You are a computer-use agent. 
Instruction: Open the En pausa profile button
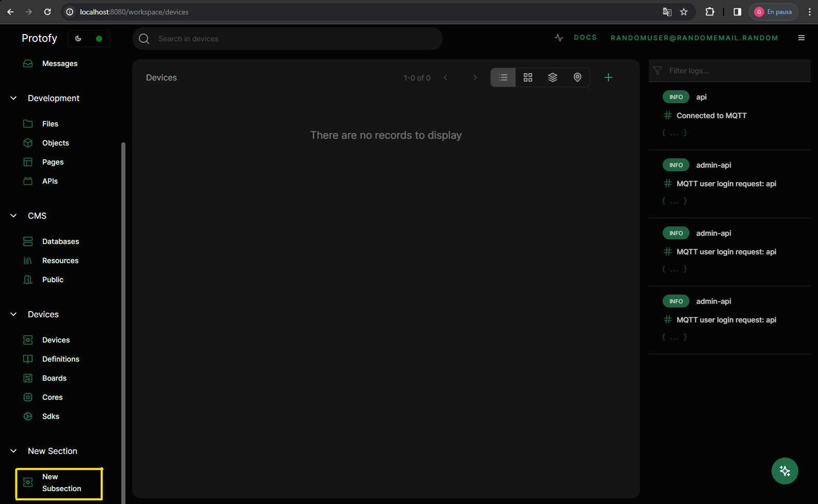[x=774, y=12]
